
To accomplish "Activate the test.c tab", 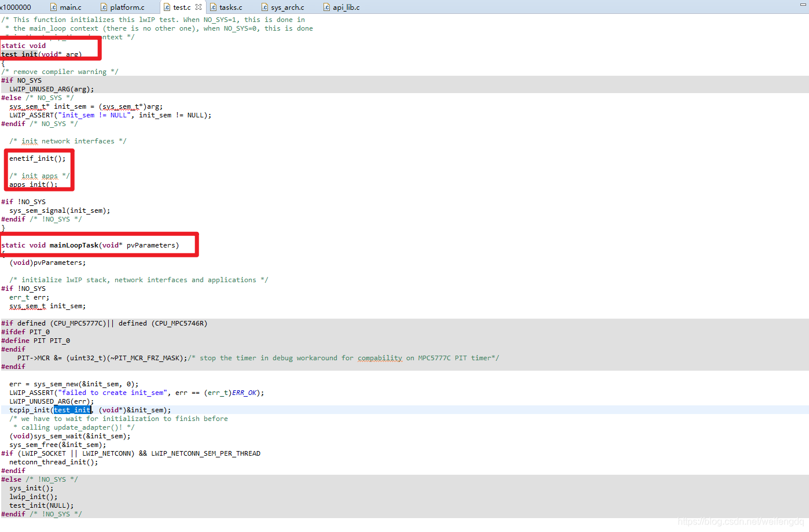I will coord(182,7).
